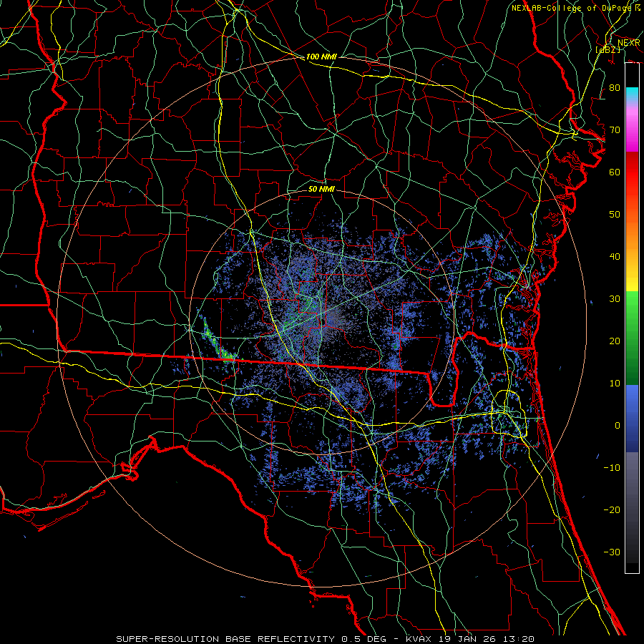The height and width of the screenshot is (644, 644).
Task: Click the "40" value on the dBZ scale
Action: (615, 257)
